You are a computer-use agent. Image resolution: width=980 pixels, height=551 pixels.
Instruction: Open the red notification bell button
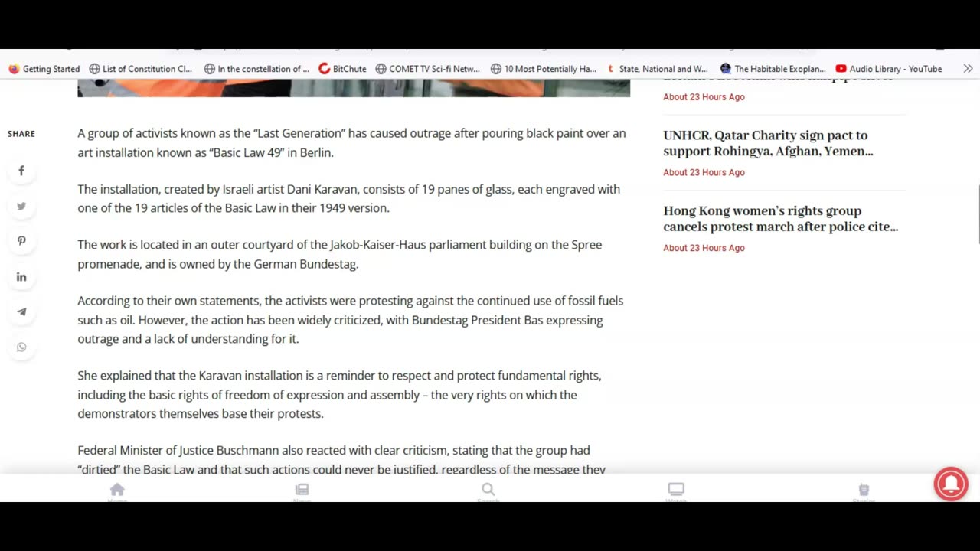951,484
